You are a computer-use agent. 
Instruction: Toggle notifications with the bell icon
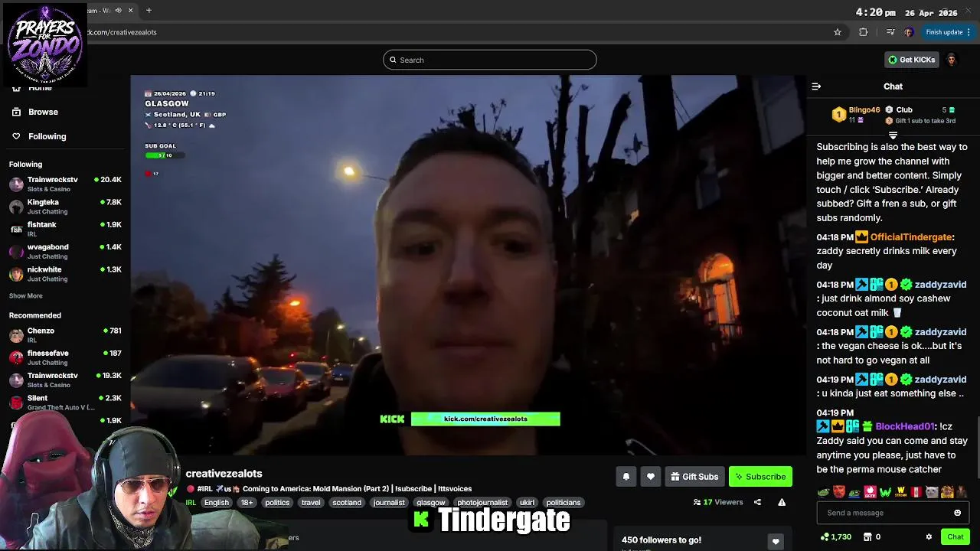[x=626, y=477]
